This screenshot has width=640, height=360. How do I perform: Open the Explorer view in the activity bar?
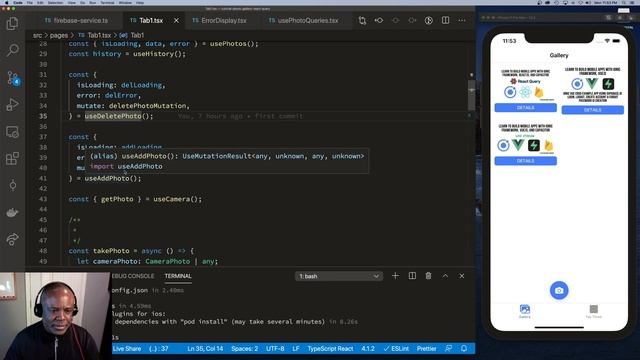(x=12, y=24)
